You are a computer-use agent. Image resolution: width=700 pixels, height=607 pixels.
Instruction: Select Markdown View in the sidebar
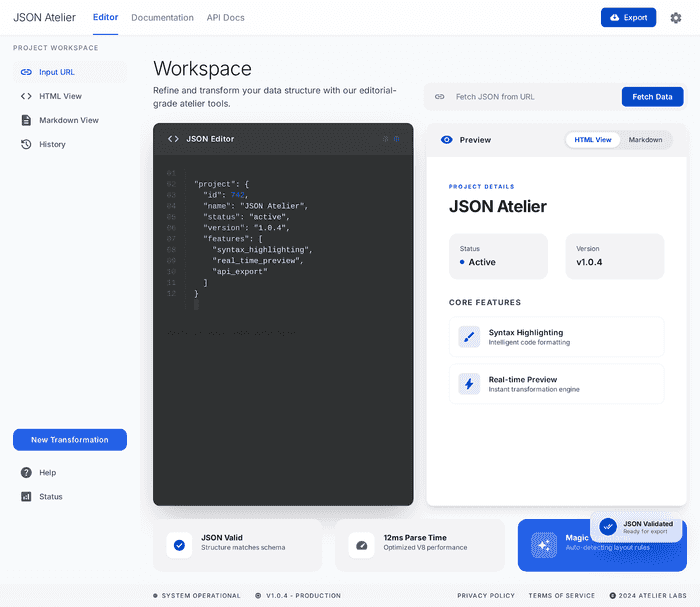pos(68,120)
